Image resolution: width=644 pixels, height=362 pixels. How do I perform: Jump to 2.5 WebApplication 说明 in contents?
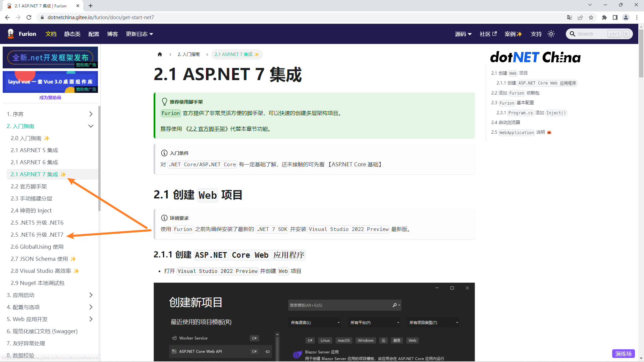[521, 132]
